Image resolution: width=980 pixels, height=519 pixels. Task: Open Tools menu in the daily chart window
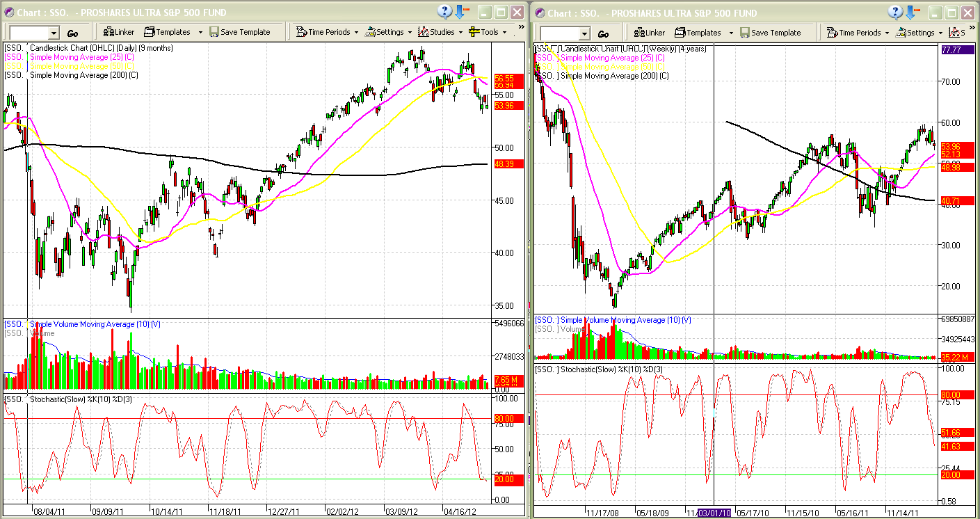pyautogui.click(x=484, y=32)
